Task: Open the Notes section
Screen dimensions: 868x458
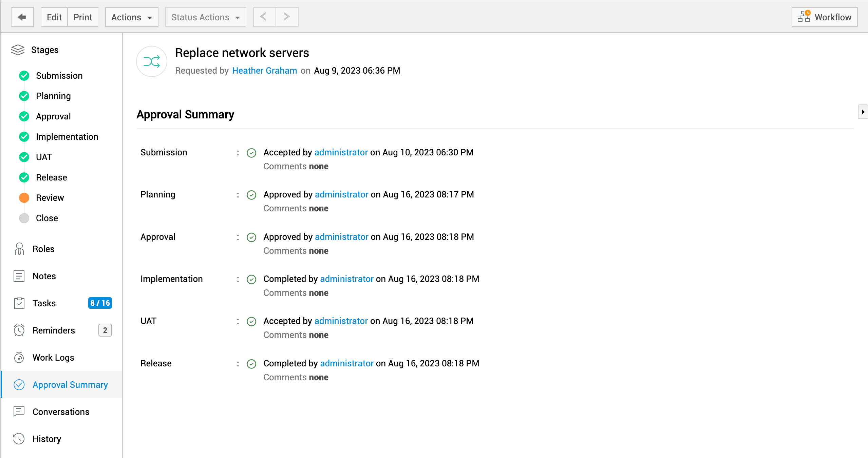Action: click(x=61, y=276)
